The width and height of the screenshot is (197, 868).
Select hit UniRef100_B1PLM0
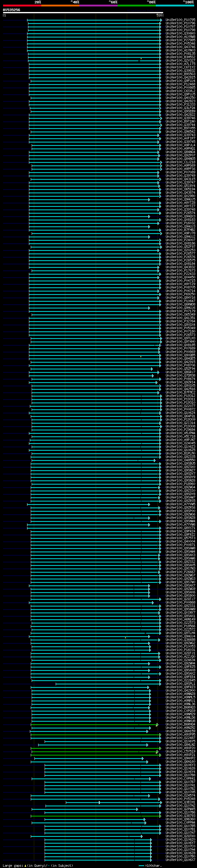tap(180, 453)
